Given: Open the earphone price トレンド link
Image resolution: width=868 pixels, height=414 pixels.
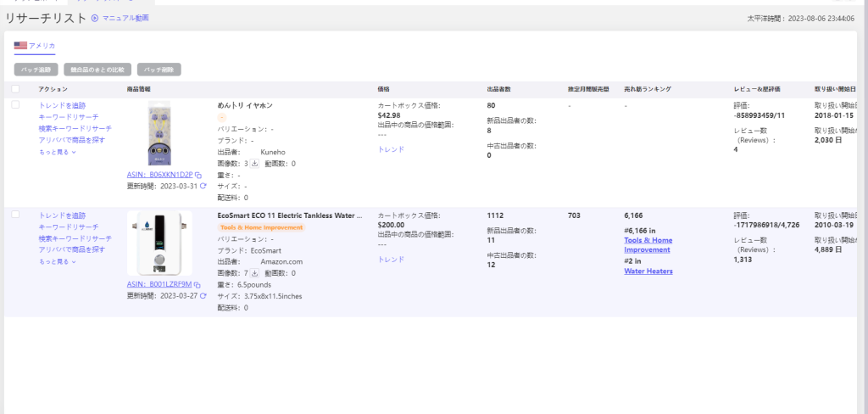Looking at the screenshot, I should (x=391, y=149).
